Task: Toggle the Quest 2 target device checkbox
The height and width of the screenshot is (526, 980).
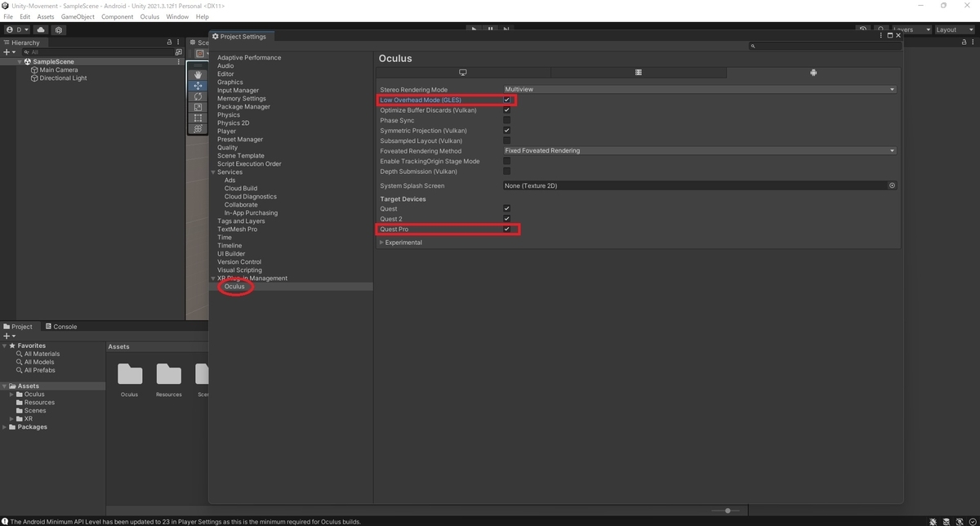Action: pos(506,219)
